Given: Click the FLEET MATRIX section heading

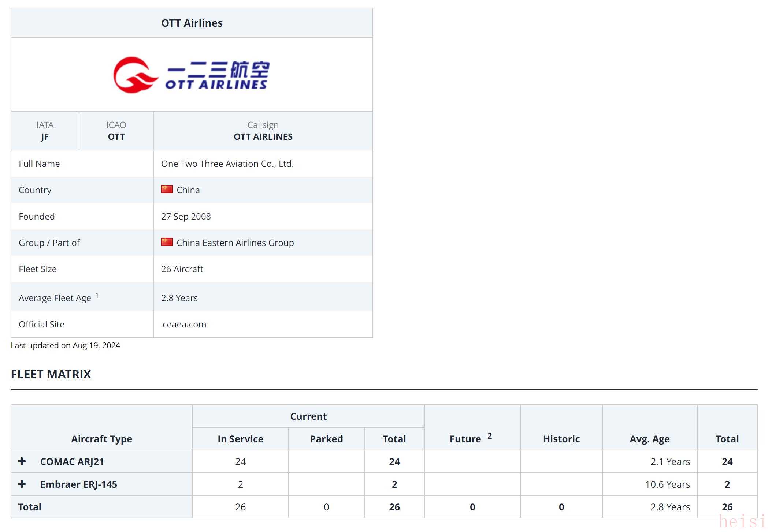Looking at the screenshot, I should [x=51, y=374].
